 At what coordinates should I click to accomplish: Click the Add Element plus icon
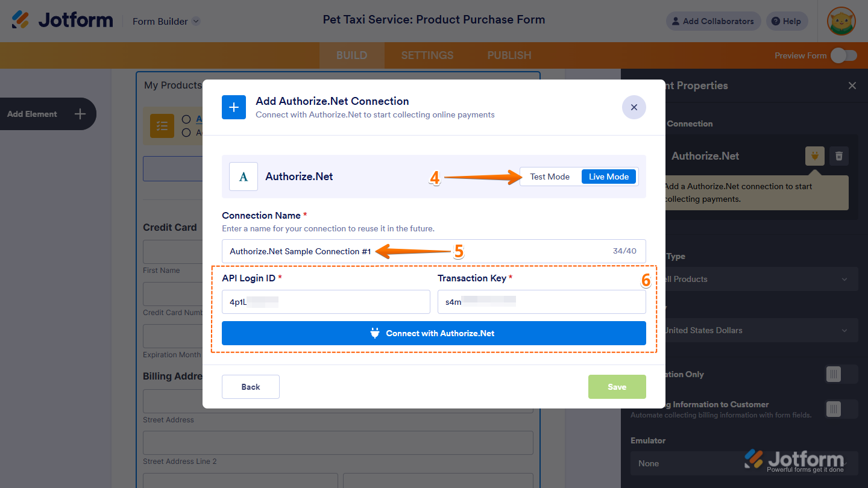coord(80,114)
